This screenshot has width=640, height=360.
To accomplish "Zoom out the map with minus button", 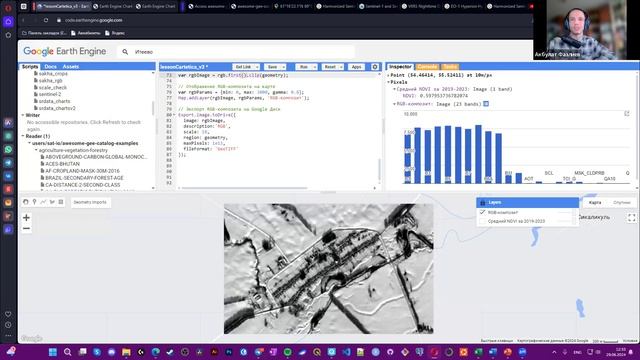I will click(26, 229).
